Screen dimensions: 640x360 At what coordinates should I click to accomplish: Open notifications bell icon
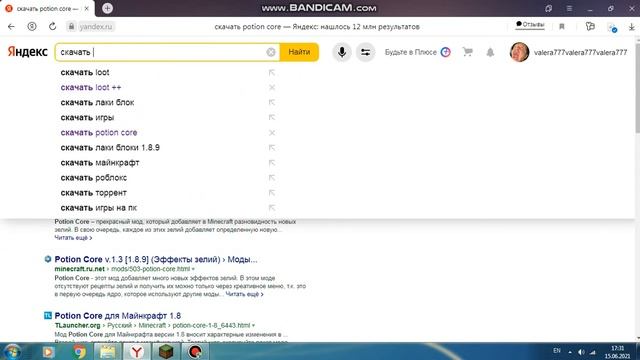point(490,52)
